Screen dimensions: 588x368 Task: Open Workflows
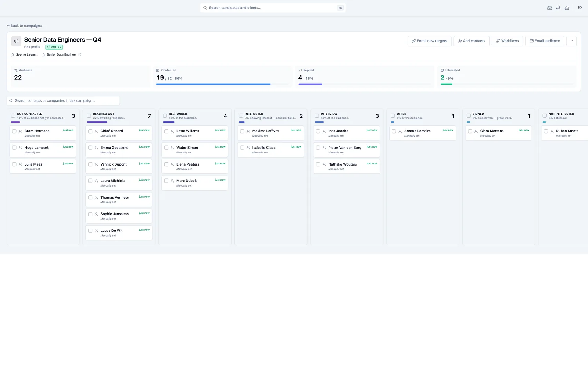click(507, 41)
